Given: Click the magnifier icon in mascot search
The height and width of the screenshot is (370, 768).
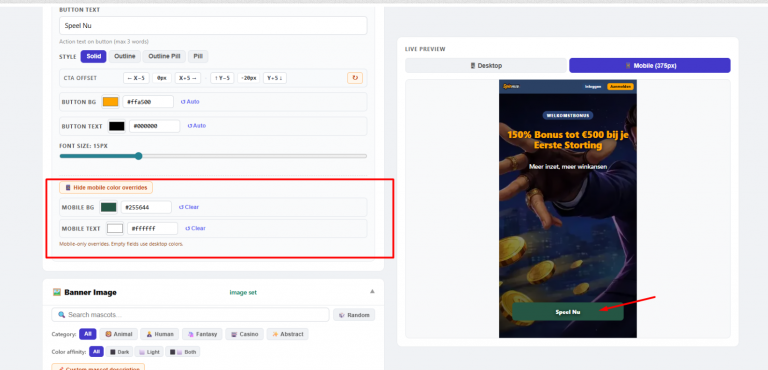Looking at the screenshot, I should click(x=62, y=315).
